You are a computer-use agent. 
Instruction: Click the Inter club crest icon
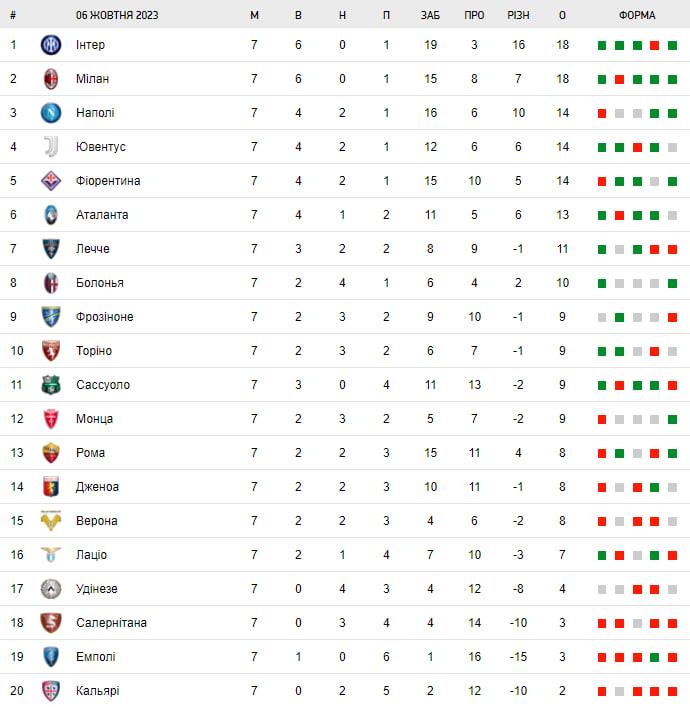tap(51, 45)
